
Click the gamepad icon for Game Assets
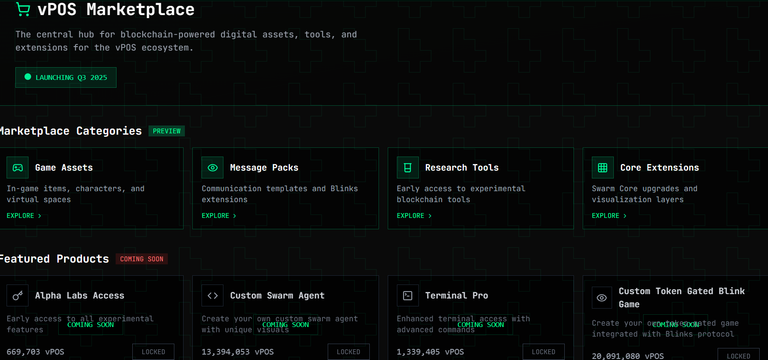(18, 168)
